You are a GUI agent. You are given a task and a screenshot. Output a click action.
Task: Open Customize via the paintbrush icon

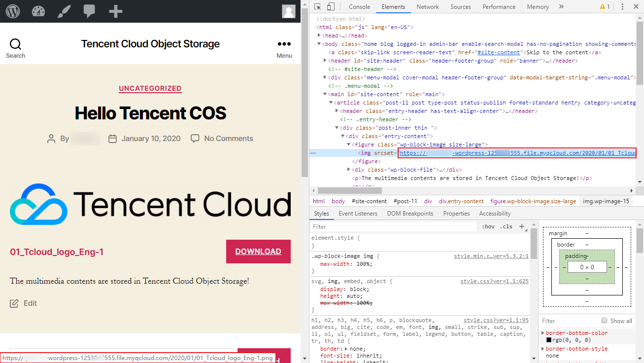pos(64,11)
